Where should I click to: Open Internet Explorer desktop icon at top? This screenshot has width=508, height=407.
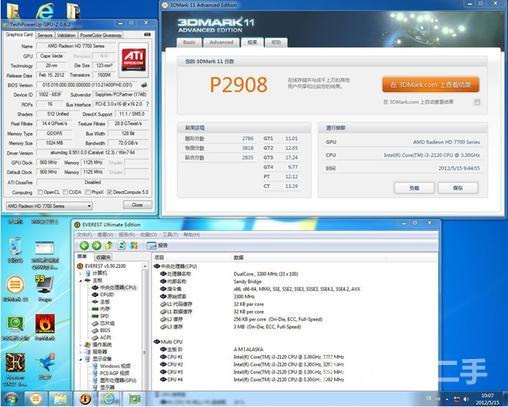tap(45, 11)
